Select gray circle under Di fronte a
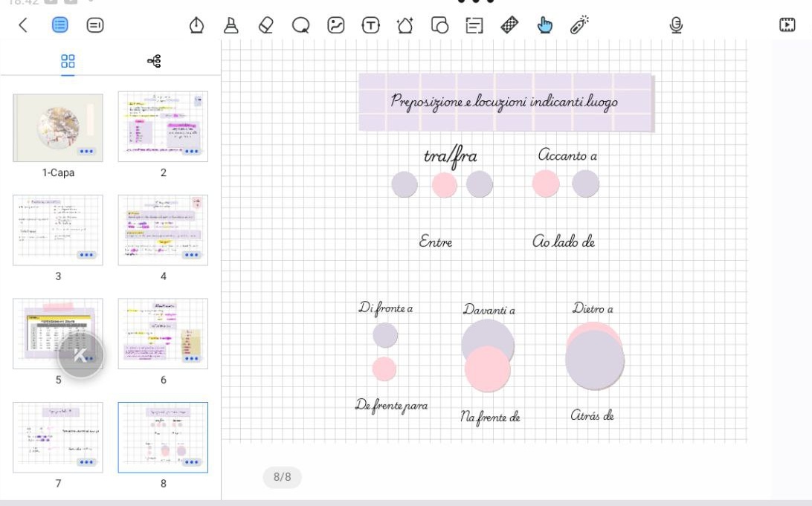Image resolution: width=812 pixels, height=506 pixels. pyautogui.click(x=385, y=335)
